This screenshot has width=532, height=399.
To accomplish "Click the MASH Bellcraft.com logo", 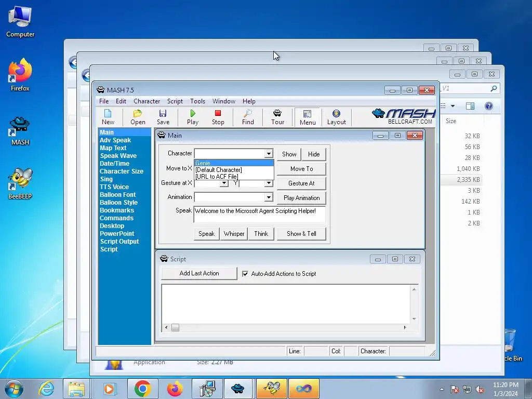I will 404,116.
